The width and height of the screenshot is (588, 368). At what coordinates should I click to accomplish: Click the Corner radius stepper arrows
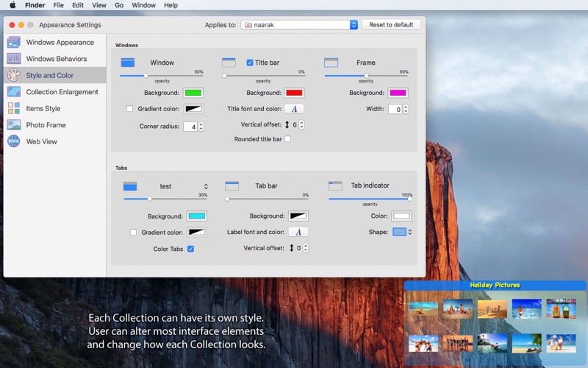pos(201,127)
